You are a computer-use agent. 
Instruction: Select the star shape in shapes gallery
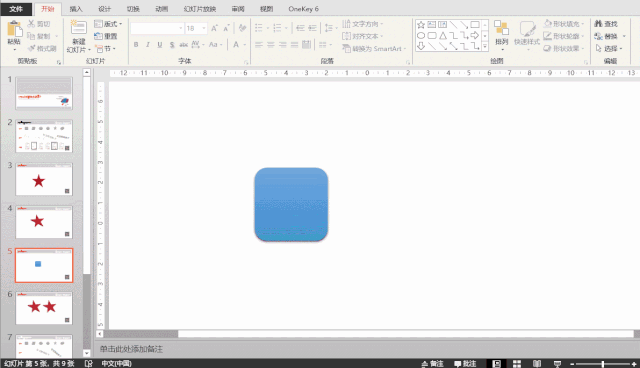(x=421, y=25)
